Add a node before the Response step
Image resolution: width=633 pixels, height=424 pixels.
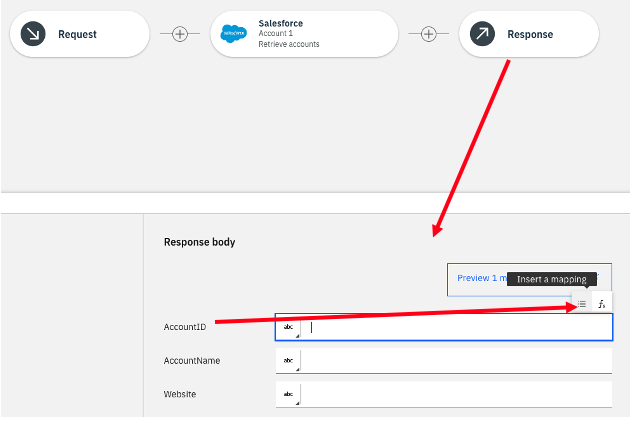coord(428,34)
